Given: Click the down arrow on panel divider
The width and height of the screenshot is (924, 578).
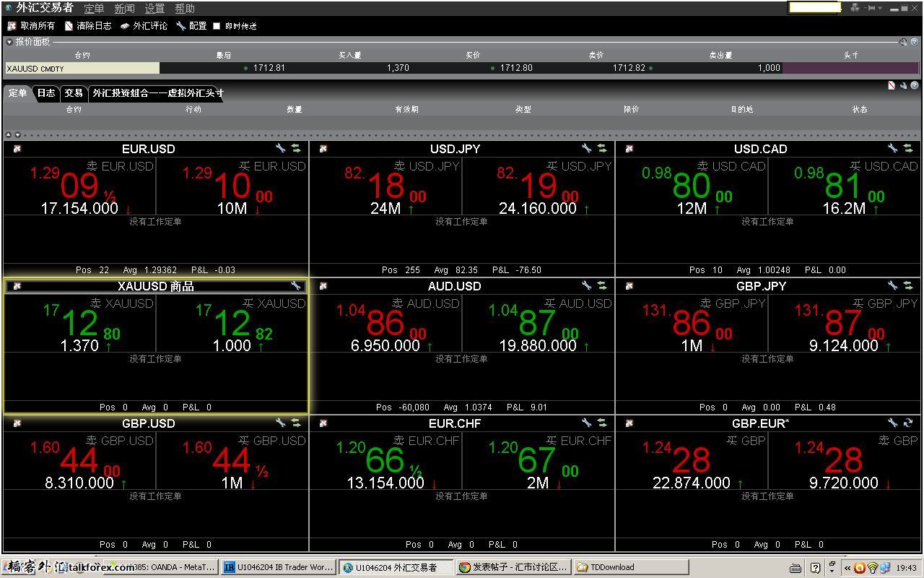Looking at the screenshot, I should (18, 135).
